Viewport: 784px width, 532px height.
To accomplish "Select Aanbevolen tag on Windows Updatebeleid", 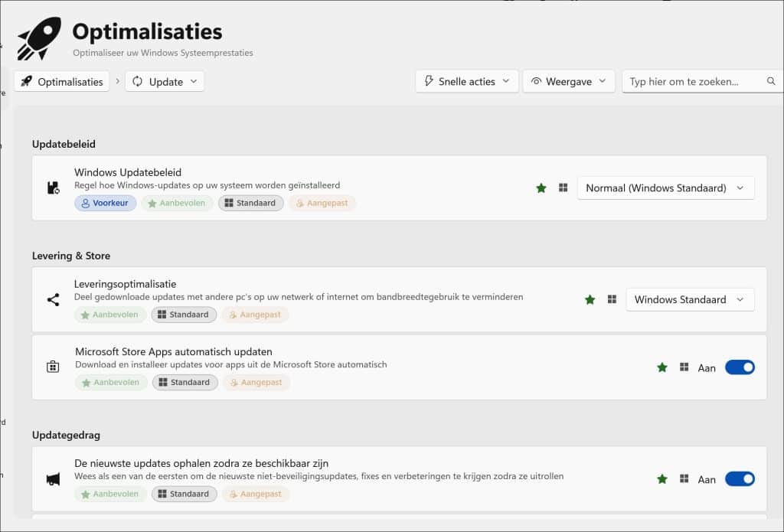I will pyautogui.click(x=177, y=203).
